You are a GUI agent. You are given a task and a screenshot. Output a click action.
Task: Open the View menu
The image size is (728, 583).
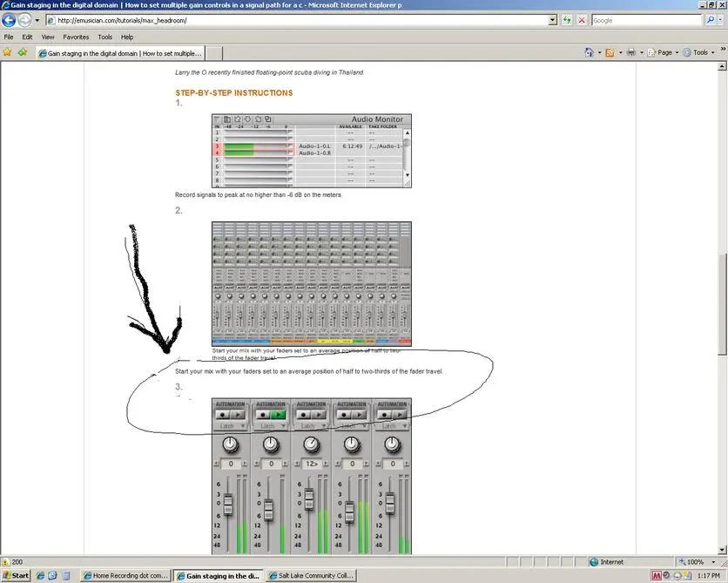coord(48,37)
